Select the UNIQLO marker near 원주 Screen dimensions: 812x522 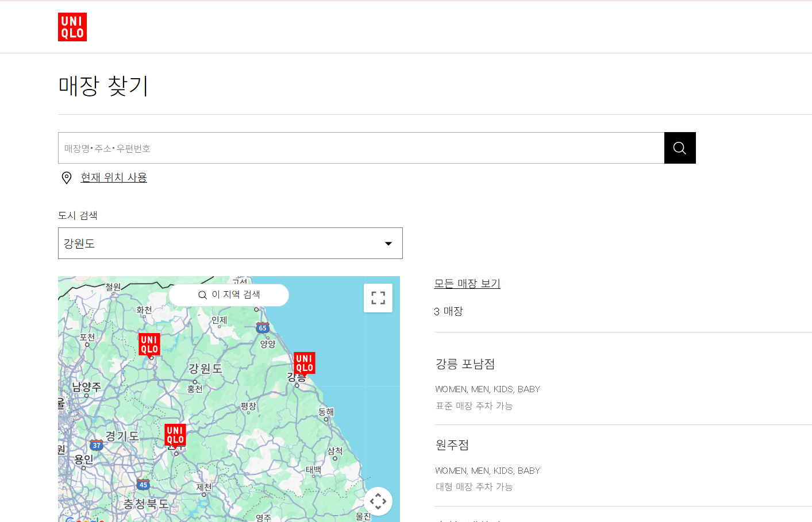176,435
